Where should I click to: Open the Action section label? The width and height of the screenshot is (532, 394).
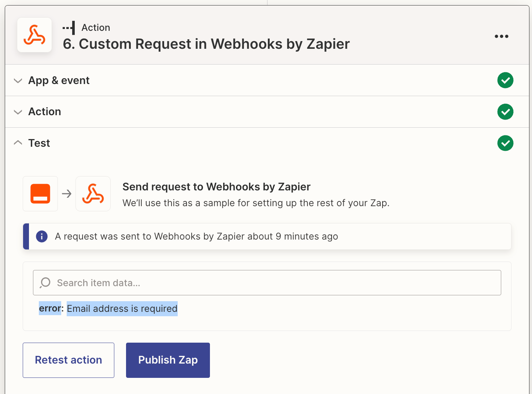click(x=45, y=112)
